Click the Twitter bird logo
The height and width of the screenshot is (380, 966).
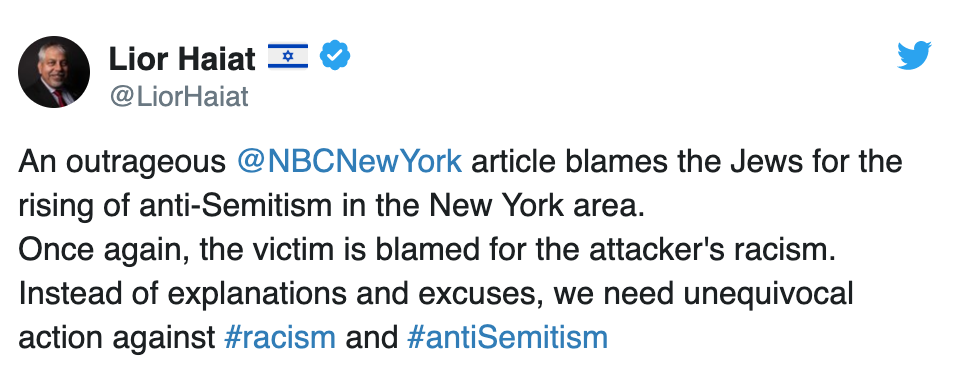point(914,55)
